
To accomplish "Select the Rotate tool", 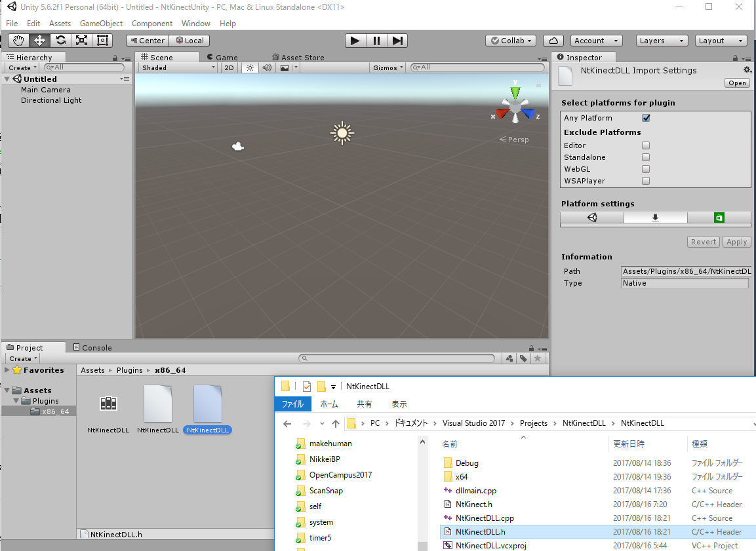I will 60,40.
